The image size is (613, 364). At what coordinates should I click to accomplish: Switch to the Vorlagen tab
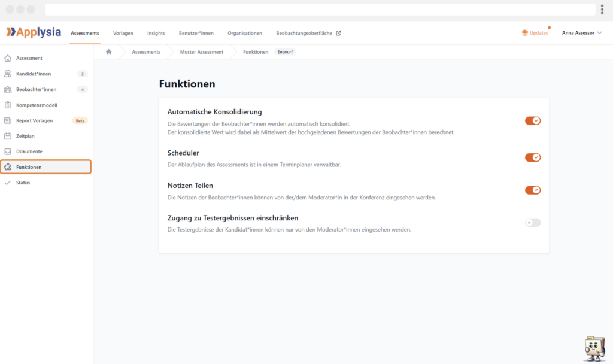point(123,33)
